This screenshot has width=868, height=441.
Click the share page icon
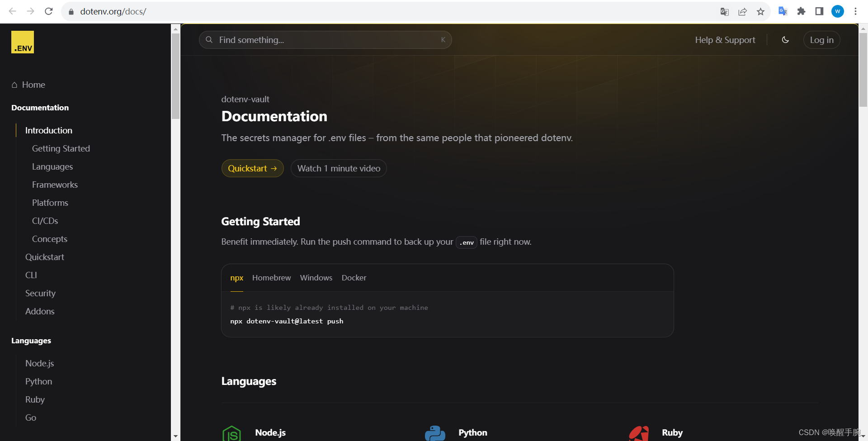click(x=742, y=12)
